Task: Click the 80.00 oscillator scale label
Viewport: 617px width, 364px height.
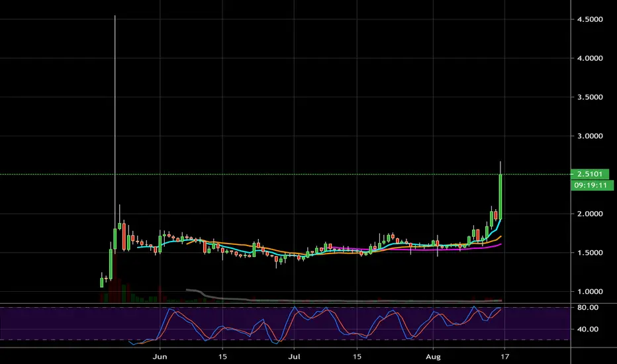Action: [x=587, y=308]
